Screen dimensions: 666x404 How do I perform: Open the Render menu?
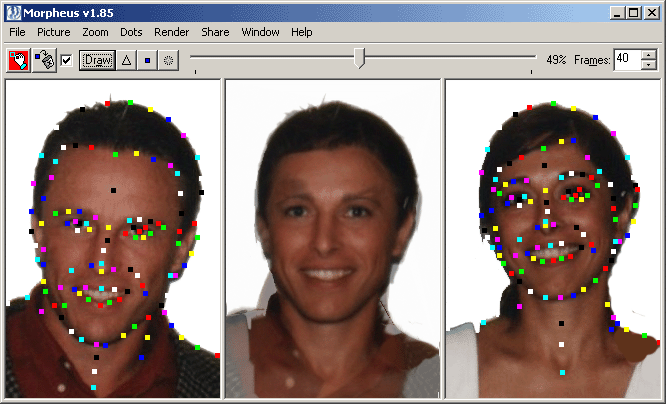pos(172,32)
